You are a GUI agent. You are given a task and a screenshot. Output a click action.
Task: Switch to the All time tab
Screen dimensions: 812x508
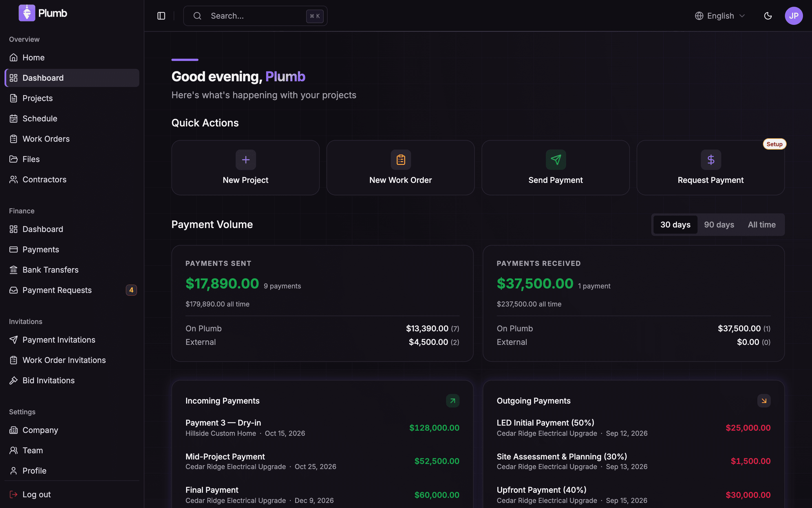click(762, 225)
